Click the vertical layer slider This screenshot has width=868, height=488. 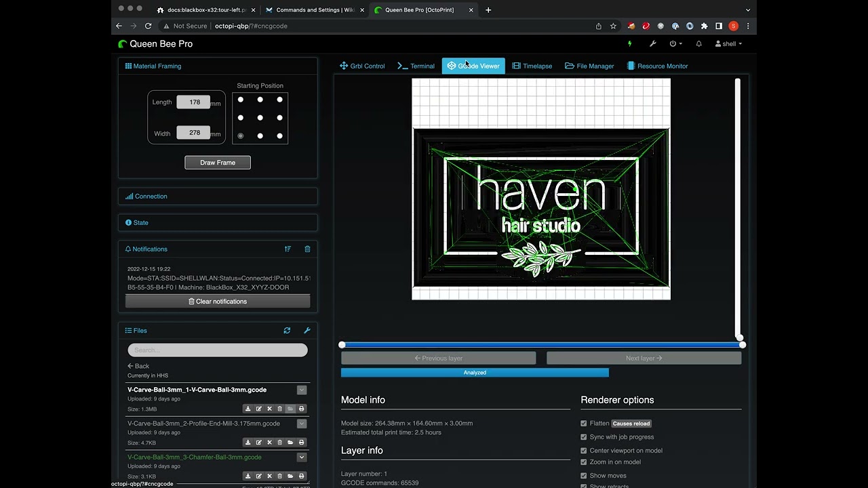click(x=738, y=209)
